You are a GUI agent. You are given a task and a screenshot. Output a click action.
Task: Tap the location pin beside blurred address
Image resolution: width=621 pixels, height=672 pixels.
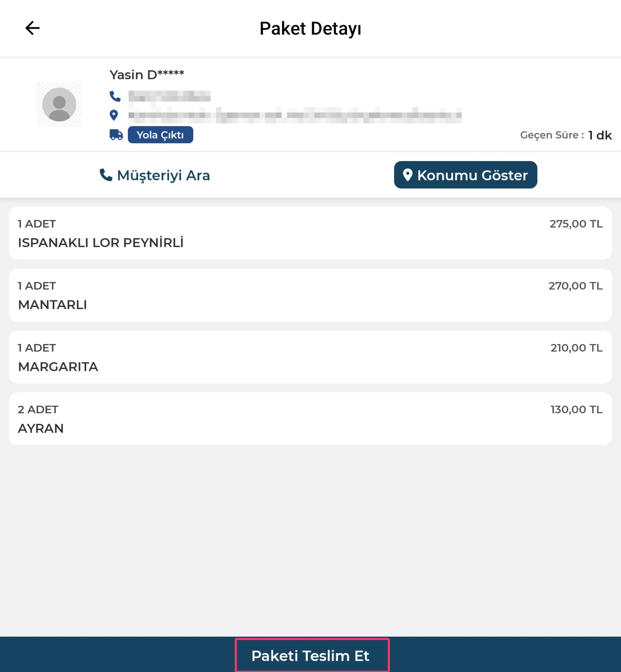114,115
